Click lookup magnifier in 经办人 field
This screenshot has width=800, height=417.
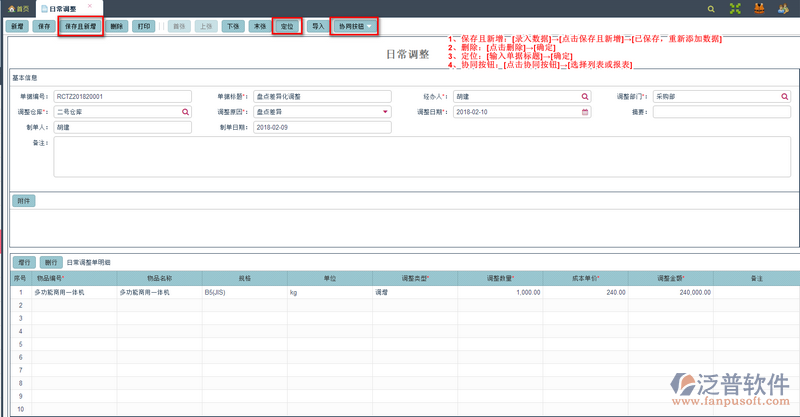tap(586, 97)
